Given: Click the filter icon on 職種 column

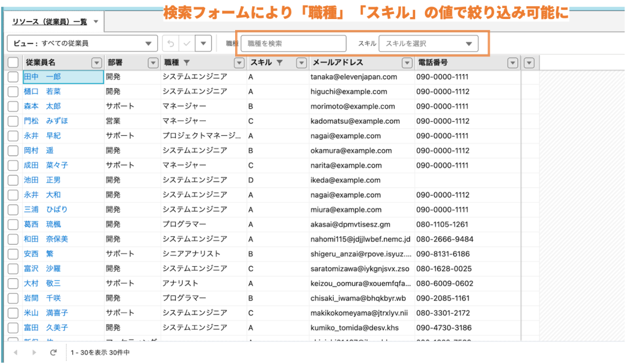Looking at the screenshot, I should pyautogui.click(x=187, y=62).
